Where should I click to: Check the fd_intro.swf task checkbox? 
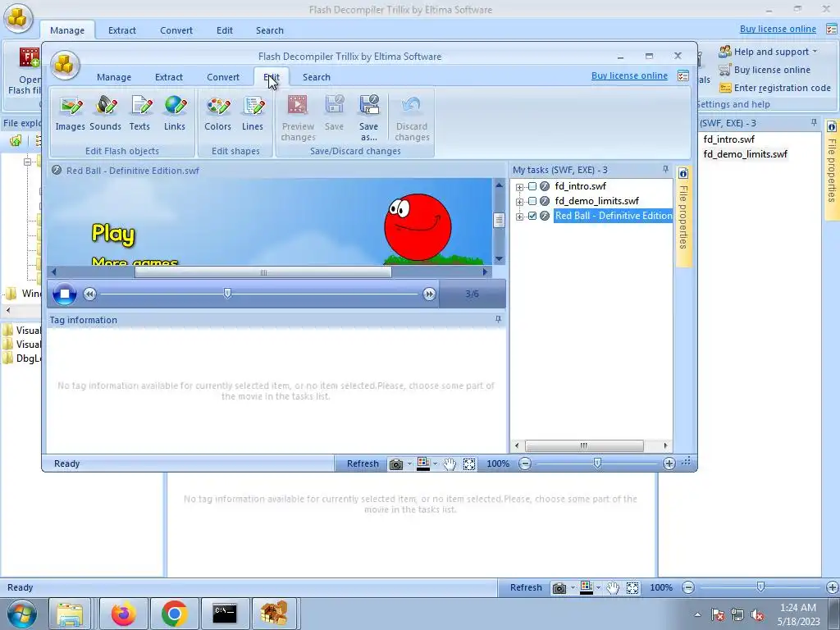[x=532, y=186]
